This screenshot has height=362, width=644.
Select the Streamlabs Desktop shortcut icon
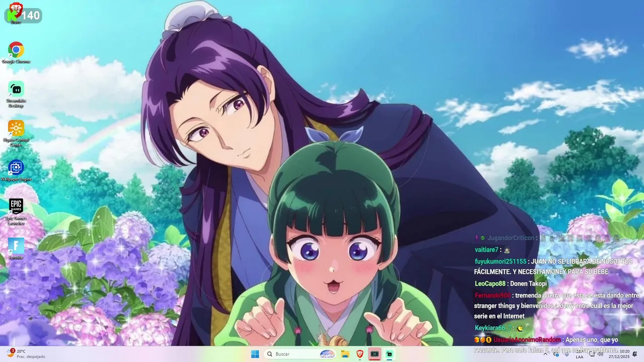click(x=16, y=95)
